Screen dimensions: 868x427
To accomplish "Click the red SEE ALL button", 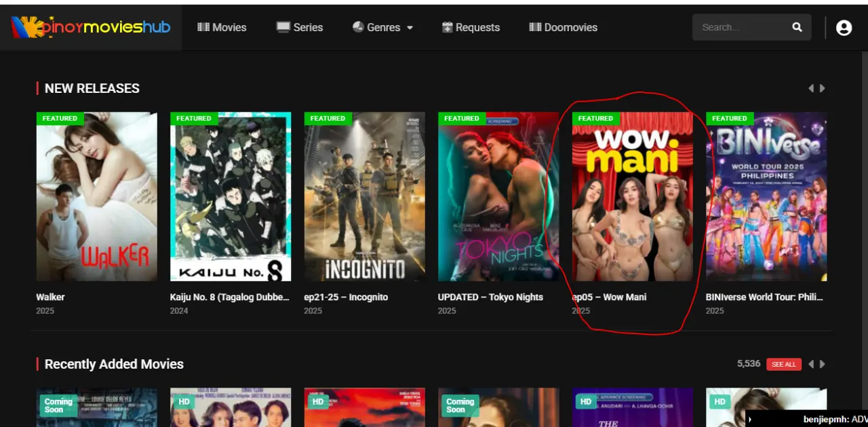I will pyautogui.click(x=784, y=365).
